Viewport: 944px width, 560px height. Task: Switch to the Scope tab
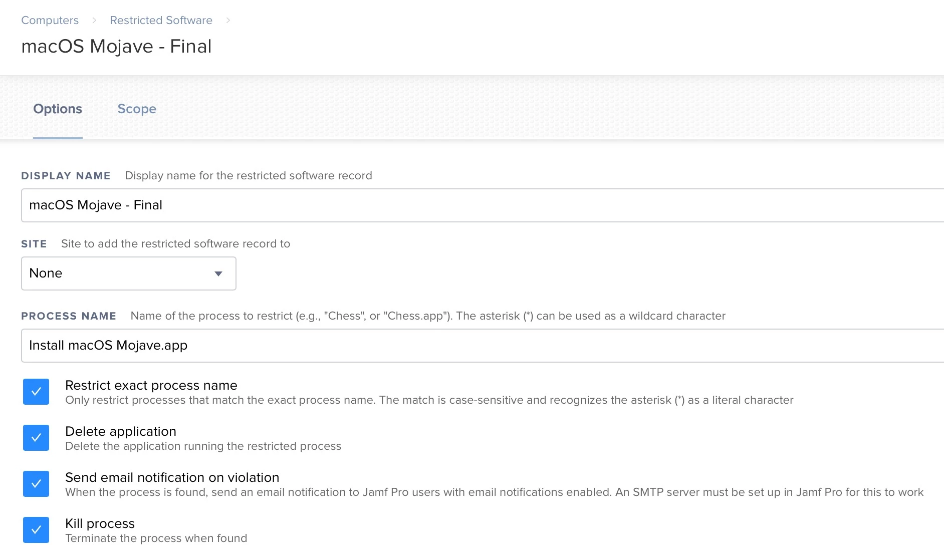137,109
